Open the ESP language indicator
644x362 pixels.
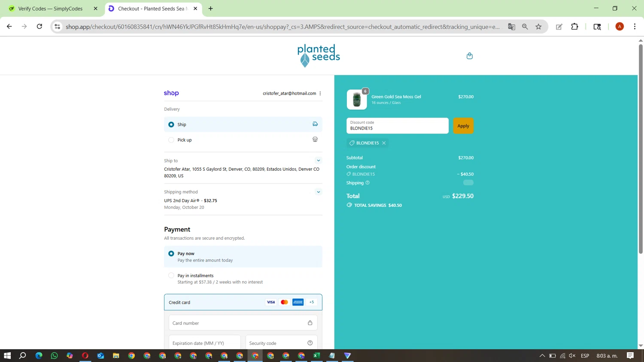pyautogui.click(x=585, y=356)
